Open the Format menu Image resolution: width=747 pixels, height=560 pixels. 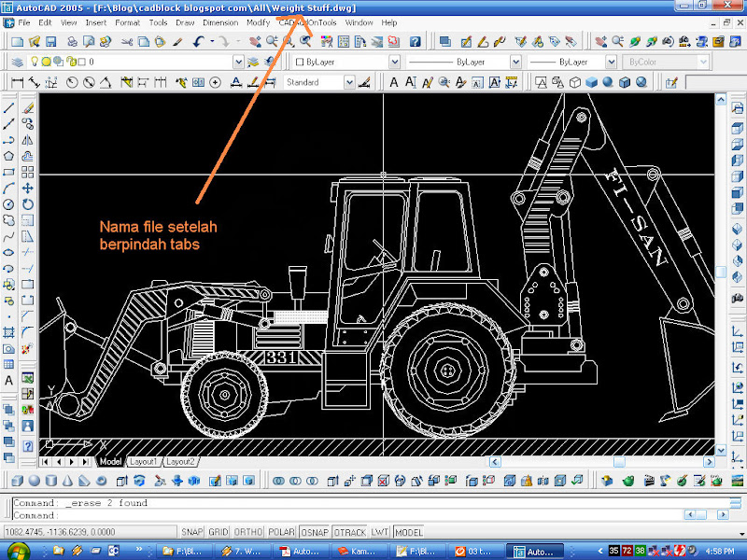pos(127,22)
